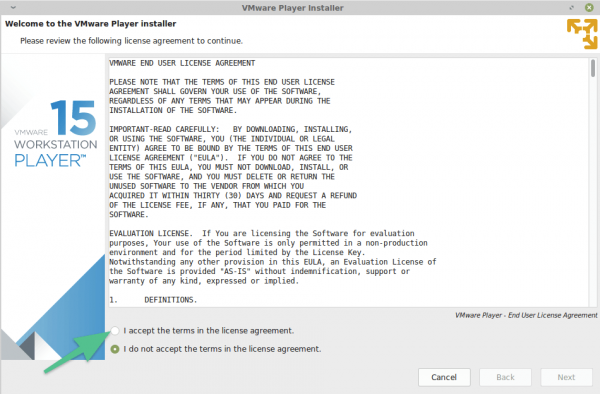
Task: Click the 'VMWARE END USER LICENSE AGREEMENT' heading
Action: (182, 63)
